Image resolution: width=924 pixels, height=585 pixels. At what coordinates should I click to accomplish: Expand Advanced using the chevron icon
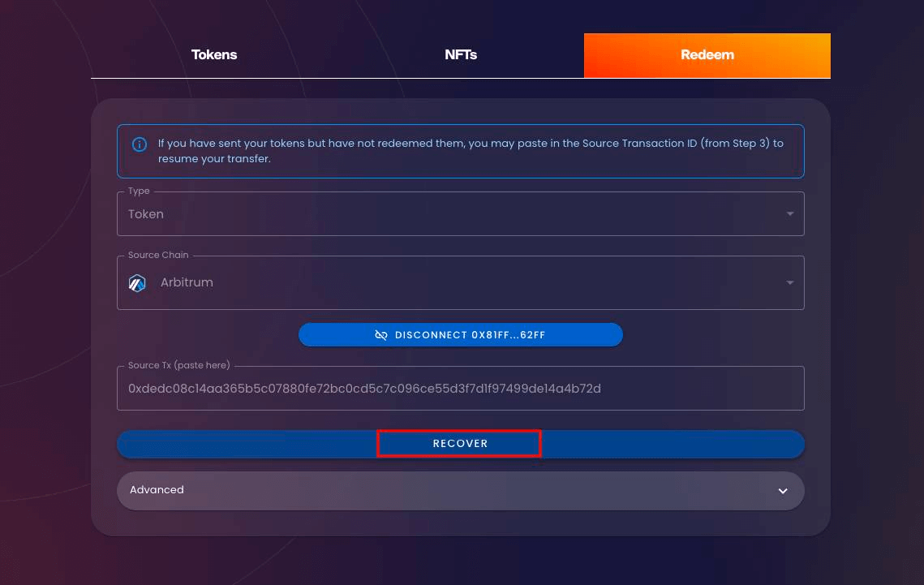pyautogui.click(x=783, y=491)
